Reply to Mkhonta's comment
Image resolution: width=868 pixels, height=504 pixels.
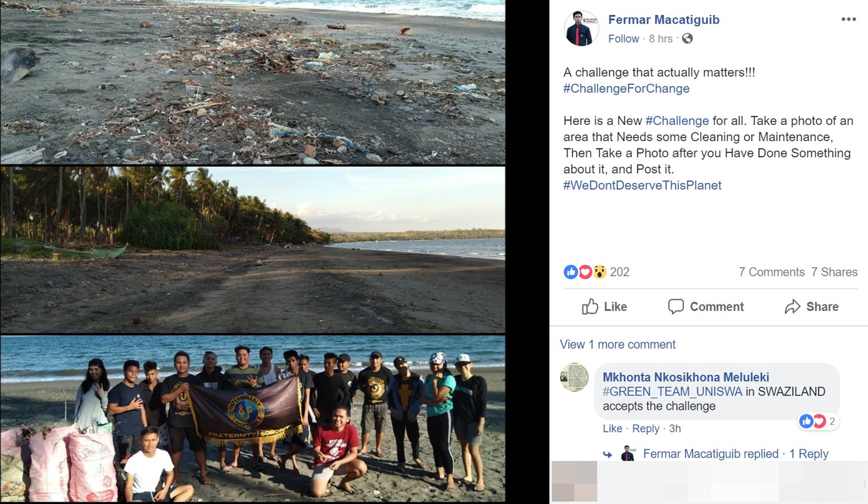[x=646, y=428]
